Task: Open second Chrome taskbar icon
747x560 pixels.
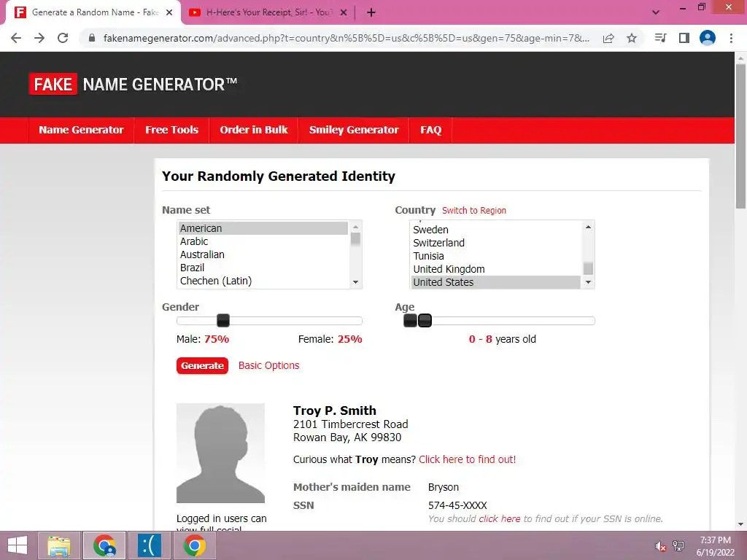Action: coord(194,545)
